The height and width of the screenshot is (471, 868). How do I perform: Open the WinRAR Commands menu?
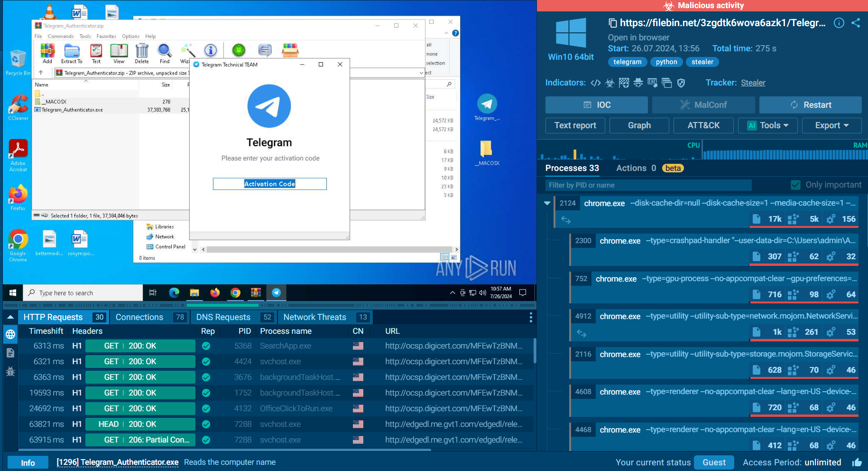coord(61,36)
